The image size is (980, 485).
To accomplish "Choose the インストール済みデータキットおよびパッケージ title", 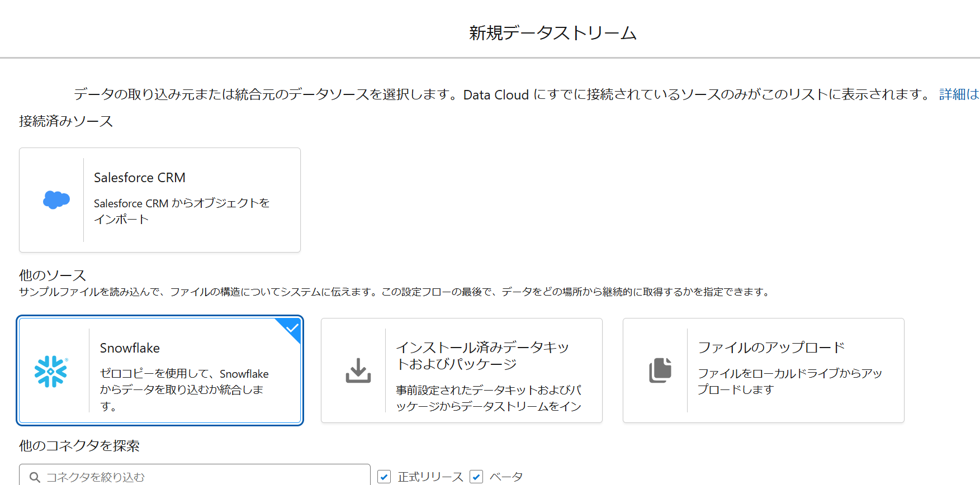I will click(482, 356).
